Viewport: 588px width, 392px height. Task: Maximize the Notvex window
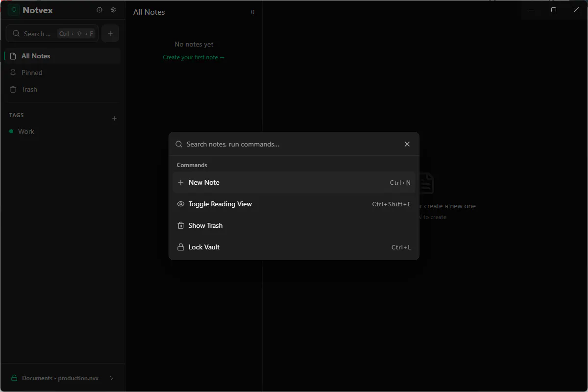click(x=554, y=10)
